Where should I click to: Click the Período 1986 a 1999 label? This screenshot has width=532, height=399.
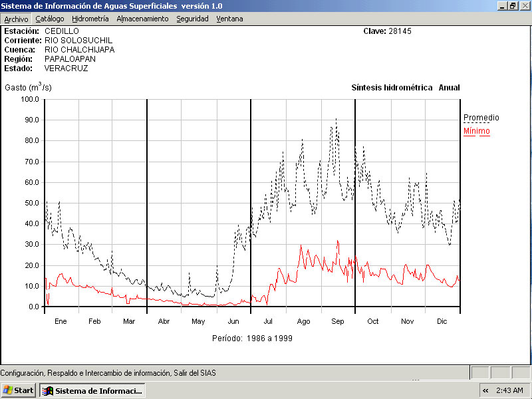tap(252, 338)
